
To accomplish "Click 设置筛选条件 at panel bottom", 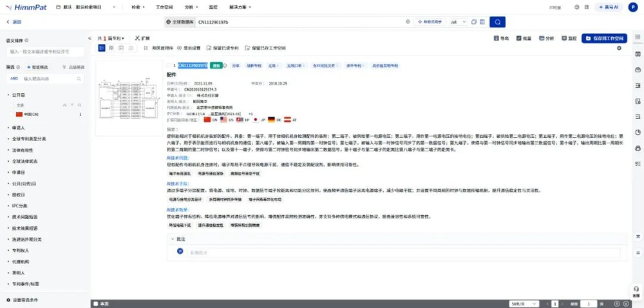I will 23,300.
